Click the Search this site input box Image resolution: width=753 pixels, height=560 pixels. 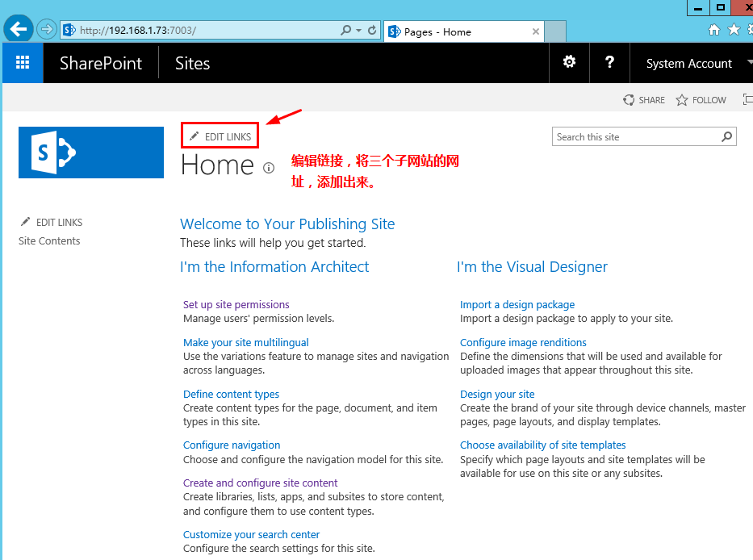(636, 137)
